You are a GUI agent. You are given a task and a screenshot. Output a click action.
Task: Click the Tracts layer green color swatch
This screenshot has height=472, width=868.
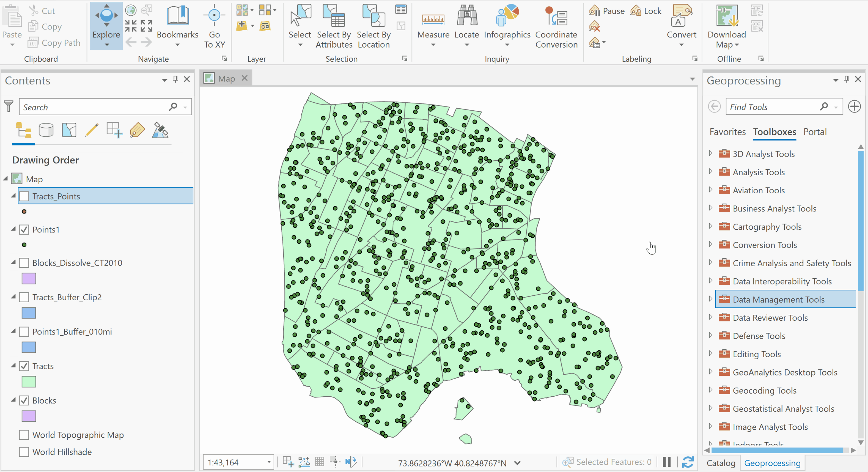pos(29,382)
